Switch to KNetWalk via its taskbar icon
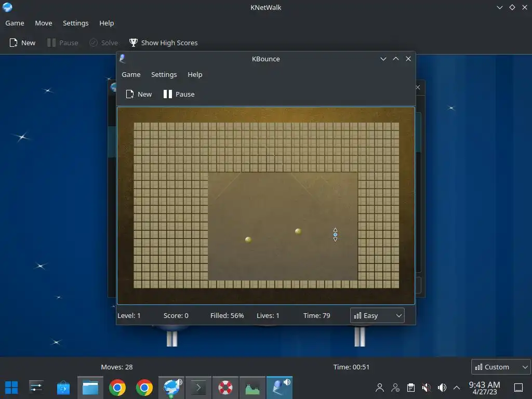 point(171,388)
